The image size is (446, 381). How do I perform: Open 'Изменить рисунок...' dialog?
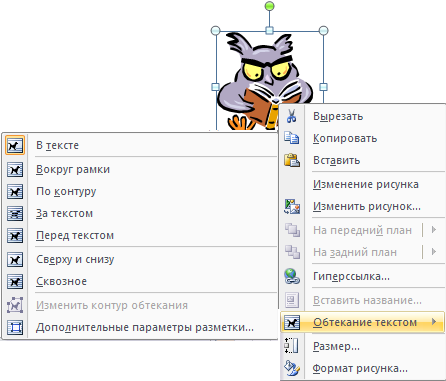point(363,206)
